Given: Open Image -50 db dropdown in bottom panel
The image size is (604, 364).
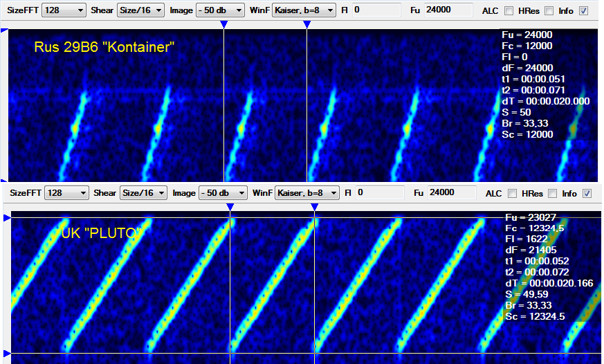Looking at the screenshot, I should pyautogui.click(x=223, y=193).
